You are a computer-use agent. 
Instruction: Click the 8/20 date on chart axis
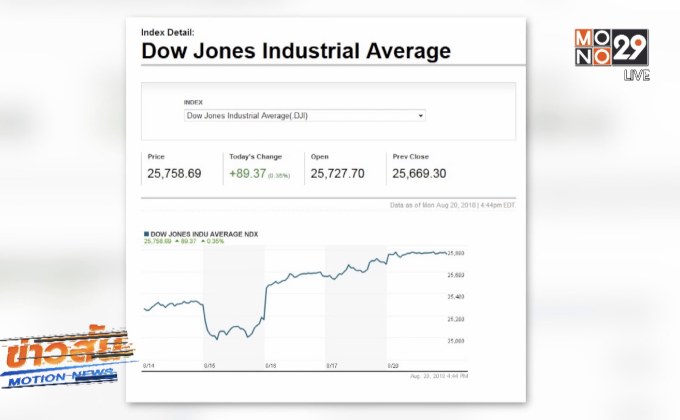click(x=393, y=365)
